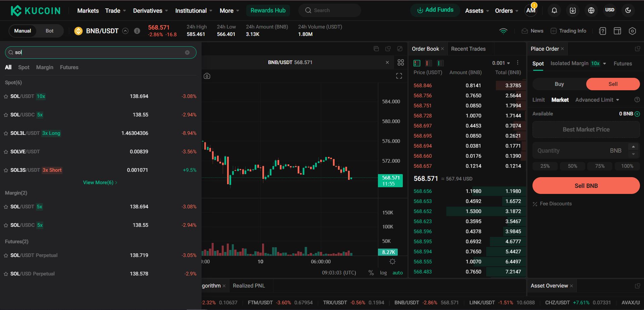Open Advanced Limit order dropdown
This screenshot has height=310, width=644.
pos(597,100)
